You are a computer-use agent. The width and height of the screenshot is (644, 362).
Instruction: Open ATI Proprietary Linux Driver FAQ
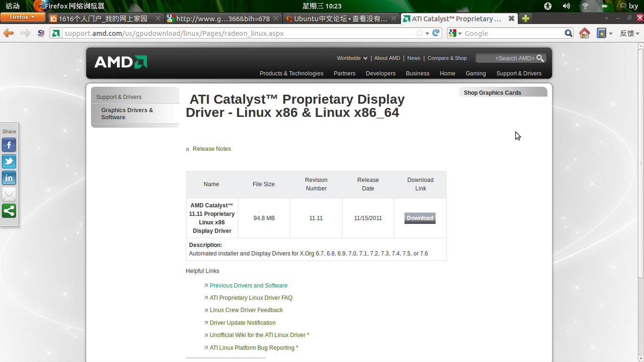251,298
